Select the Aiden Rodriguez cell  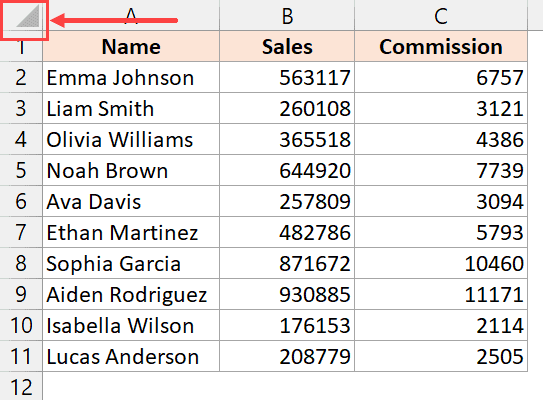point(131,294)
